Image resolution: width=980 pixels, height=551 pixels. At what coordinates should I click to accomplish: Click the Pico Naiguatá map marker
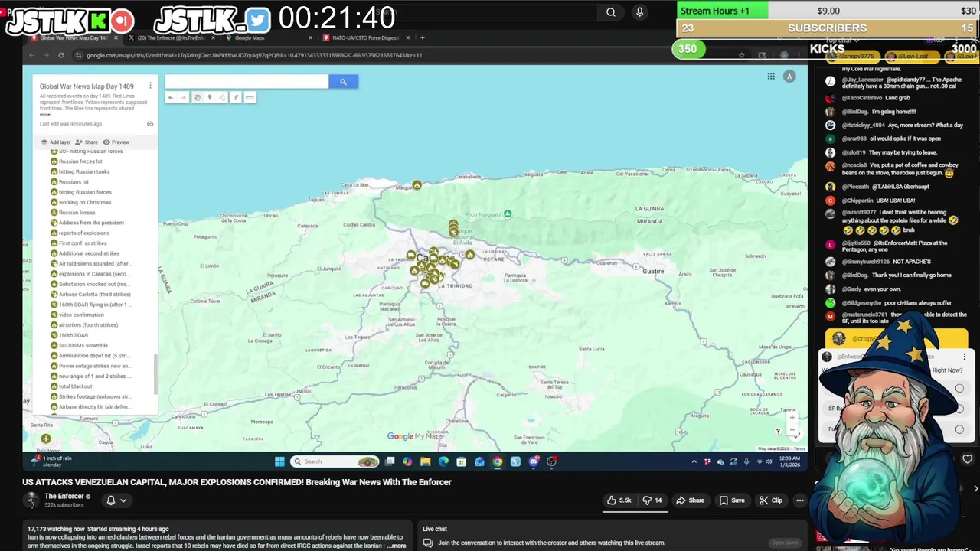click(x=508, y=214)
